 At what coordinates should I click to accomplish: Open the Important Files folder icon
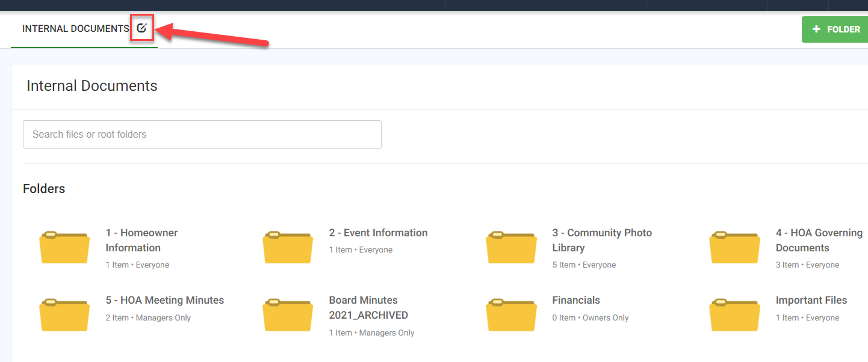coord(734,314)
